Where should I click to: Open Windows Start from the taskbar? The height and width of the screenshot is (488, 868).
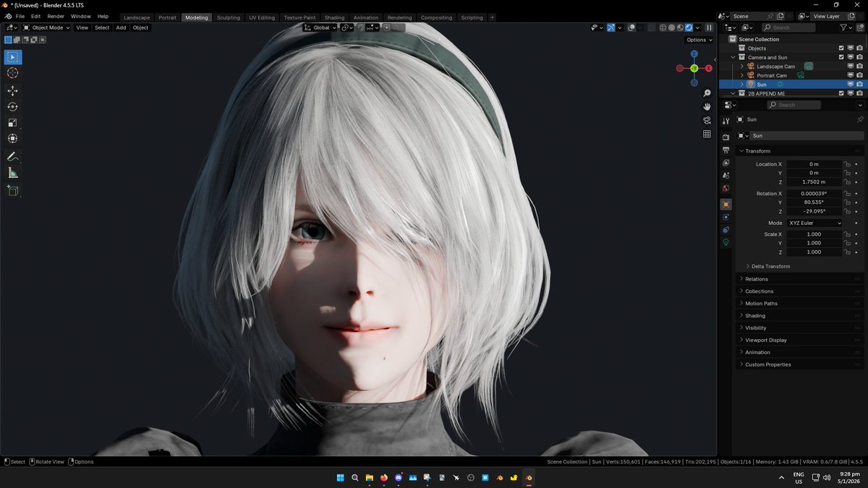point(340,478)
